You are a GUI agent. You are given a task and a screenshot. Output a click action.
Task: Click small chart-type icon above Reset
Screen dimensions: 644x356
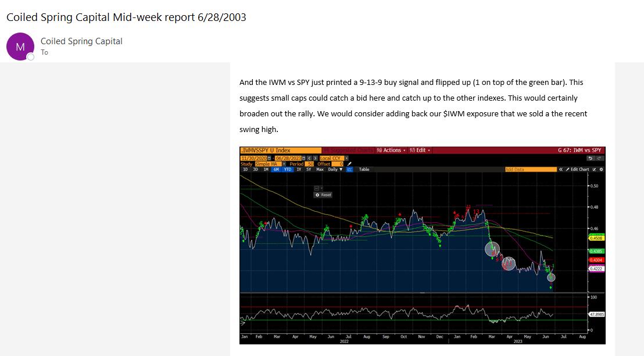[317, 188]
